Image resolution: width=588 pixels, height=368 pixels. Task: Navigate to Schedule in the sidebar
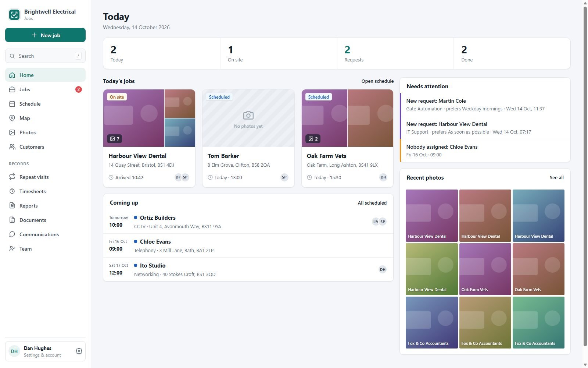point(45,104)
